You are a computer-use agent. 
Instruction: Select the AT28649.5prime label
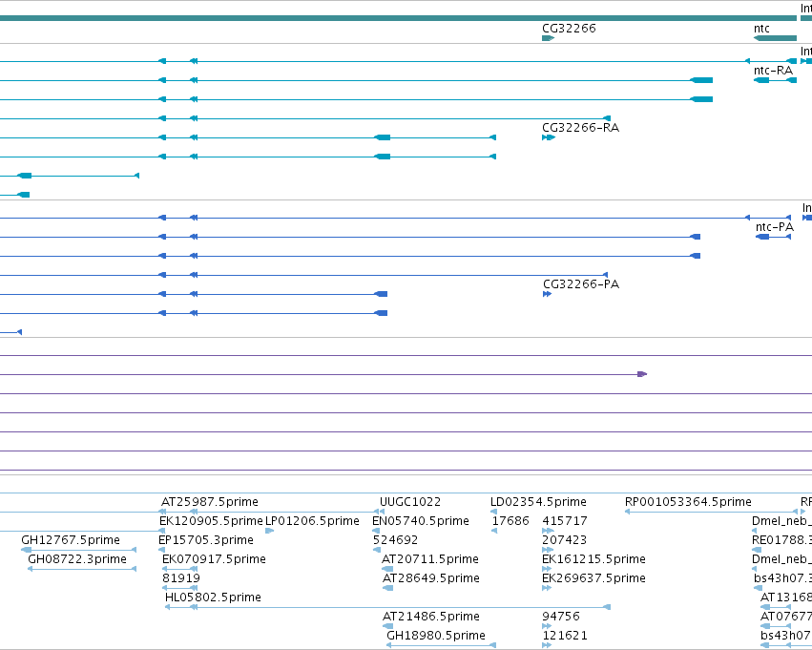[431, 578]
